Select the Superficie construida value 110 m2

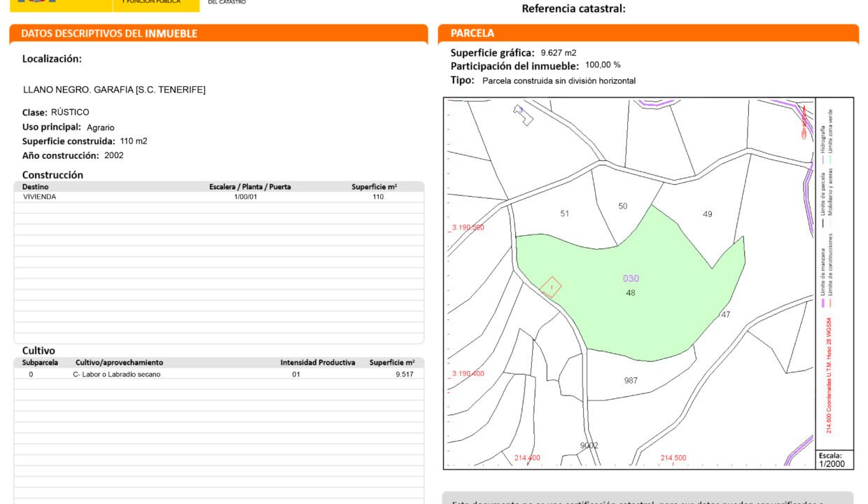134,141
